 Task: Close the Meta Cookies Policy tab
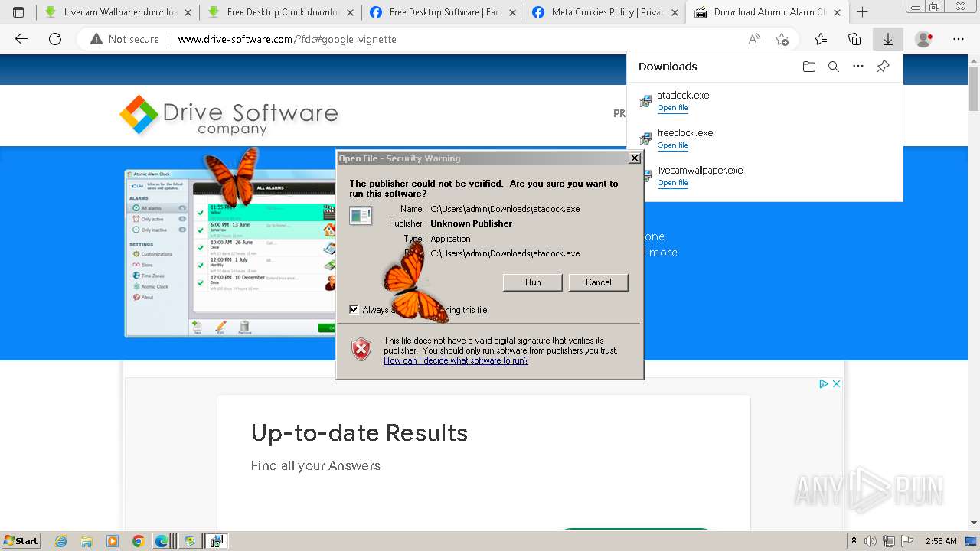[674, 12]
